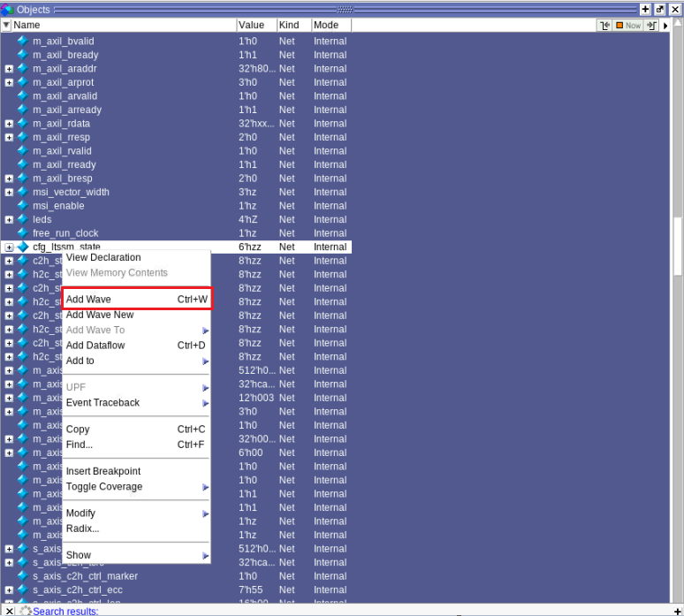The image size is (684, 616).
Task: Select View Declaration in context menu
Action: click(103, 257)
